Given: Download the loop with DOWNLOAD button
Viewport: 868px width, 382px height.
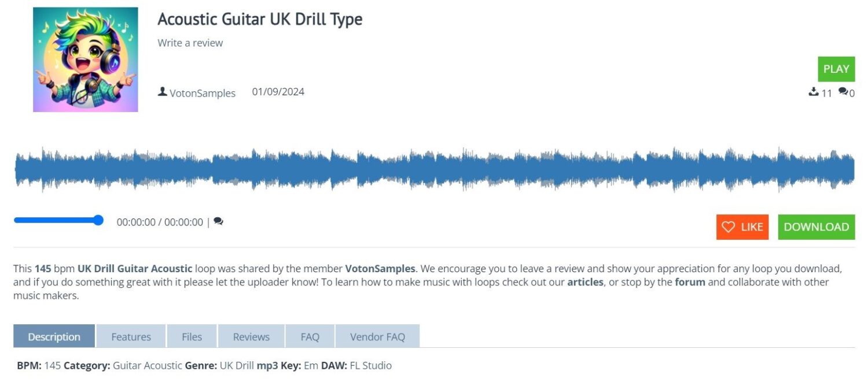Looking at the screenshot, I should pos(816,227).
